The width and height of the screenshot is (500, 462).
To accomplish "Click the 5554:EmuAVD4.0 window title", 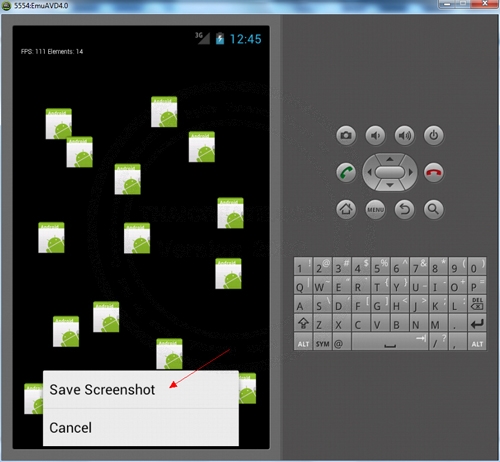I will pos(41,6).
